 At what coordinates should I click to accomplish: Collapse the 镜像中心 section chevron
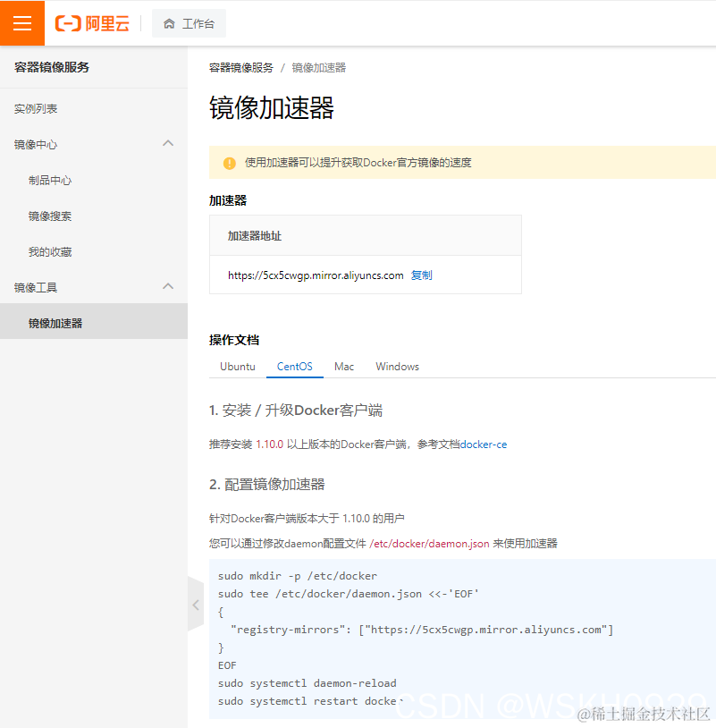(168, 143)
